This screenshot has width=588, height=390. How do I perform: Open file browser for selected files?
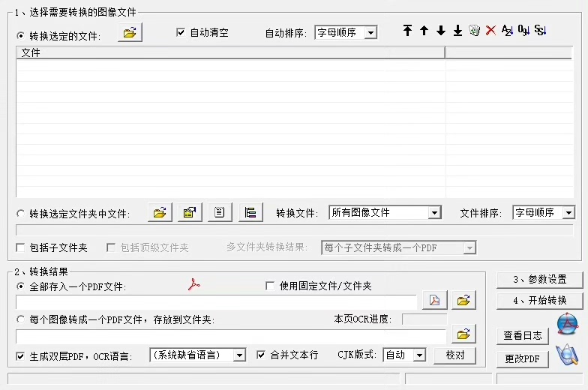coord(130,33)
